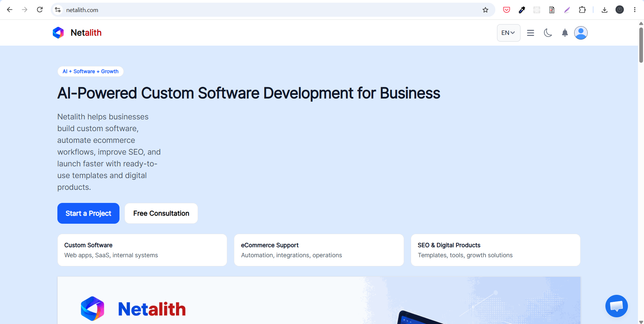The height and width of the screenshot is (324, 644).
Task: Open the Chrome profile avatar
Action: (620, 10)
